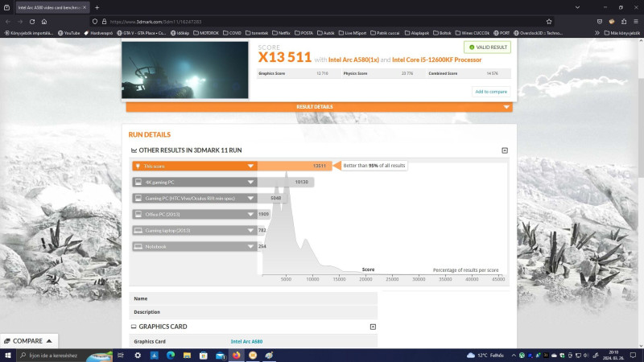Open Task View on taskbar

(121, 356)
